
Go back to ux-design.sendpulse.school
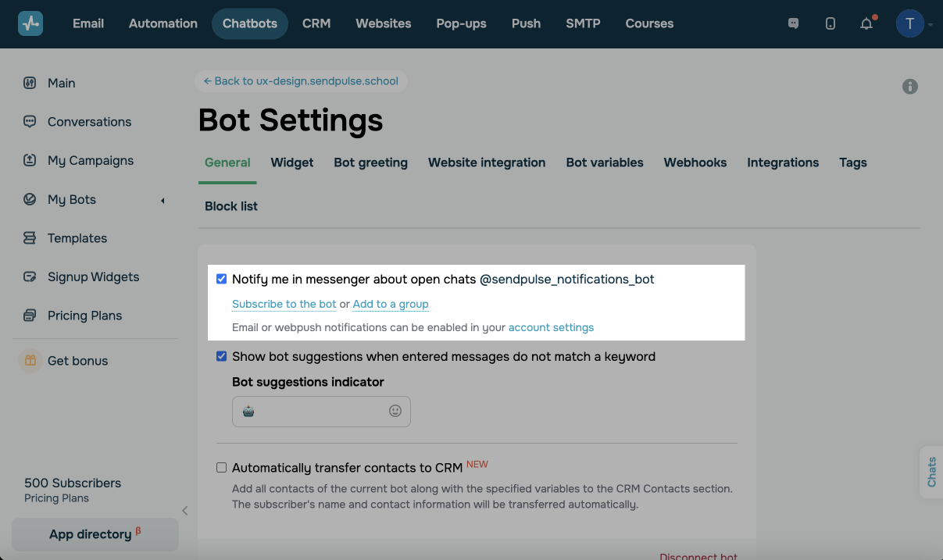coord(301,81)
